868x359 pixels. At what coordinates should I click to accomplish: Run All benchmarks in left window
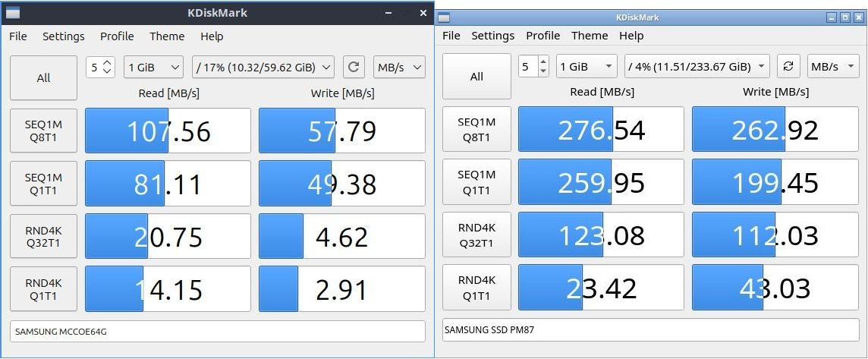coord(44,78)
